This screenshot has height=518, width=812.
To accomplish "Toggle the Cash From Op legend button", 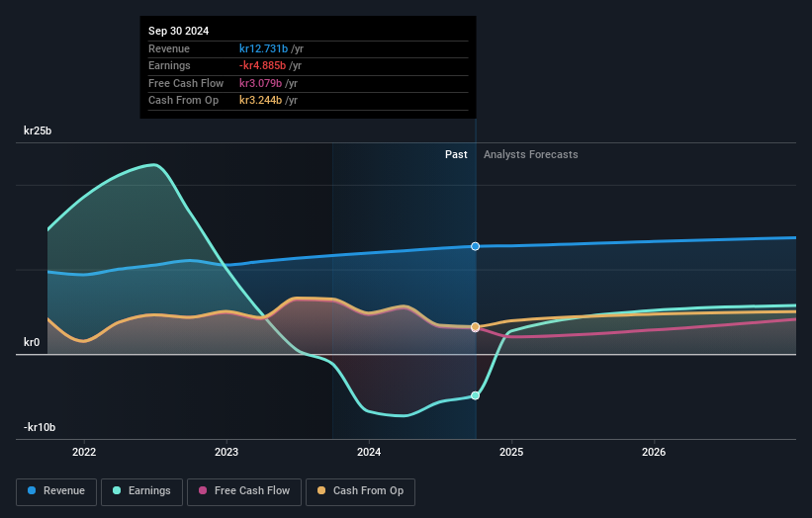I will pyautogui.click(x=360, y=491).
